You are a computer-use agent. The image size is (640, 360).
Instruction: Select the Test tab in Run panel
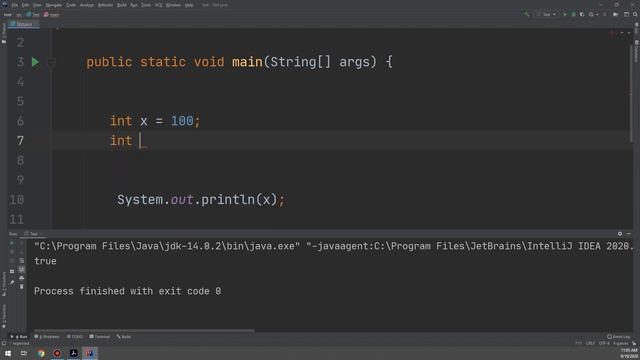point(32,234)
